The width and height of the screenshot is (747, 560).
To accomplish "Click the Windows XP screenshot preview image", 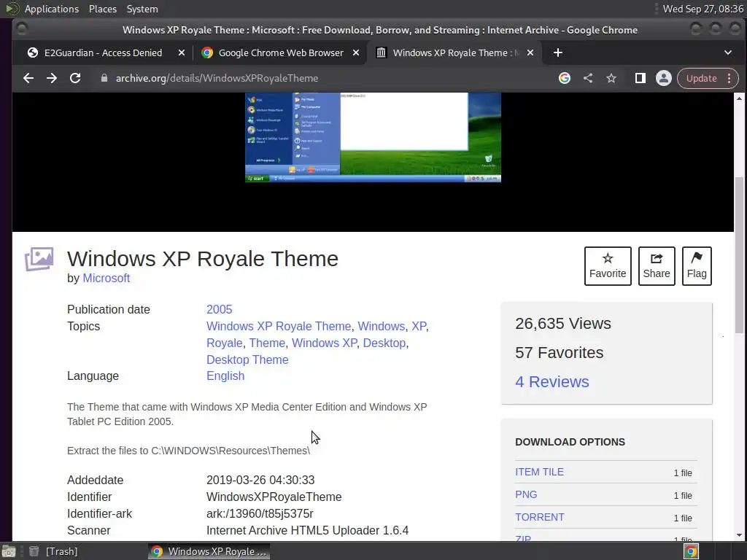I will click(x=373, y=137).
